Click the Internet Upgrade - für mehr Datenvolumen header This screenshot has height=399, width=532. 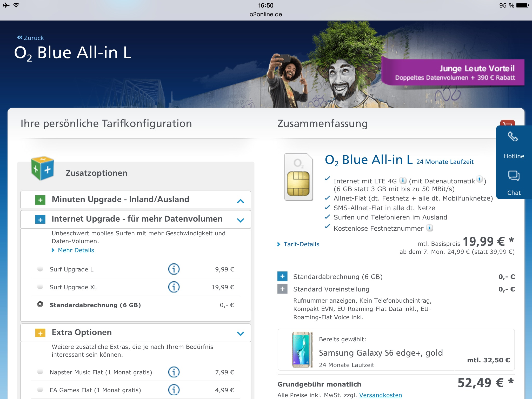(x=137, y=219)
